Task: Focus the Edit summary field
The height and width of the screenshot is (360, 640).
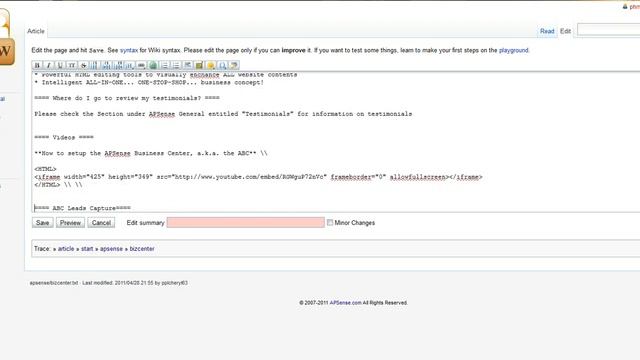Action: [246, 222]
